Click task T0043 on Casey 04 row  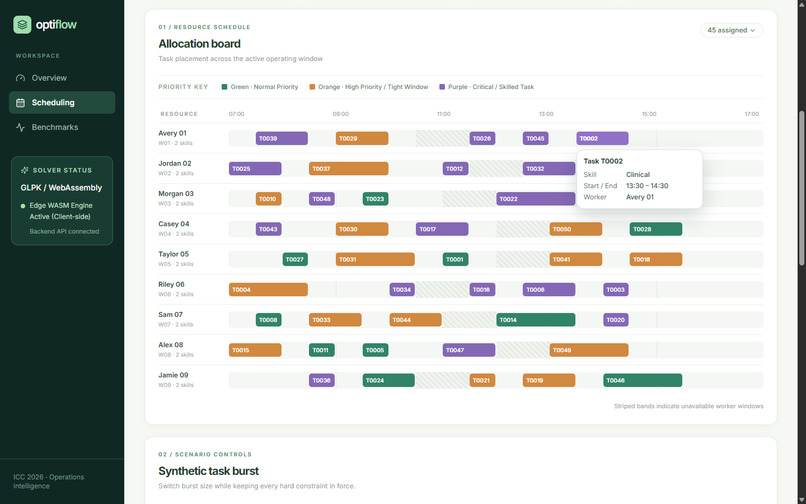[x=268, y=229]
